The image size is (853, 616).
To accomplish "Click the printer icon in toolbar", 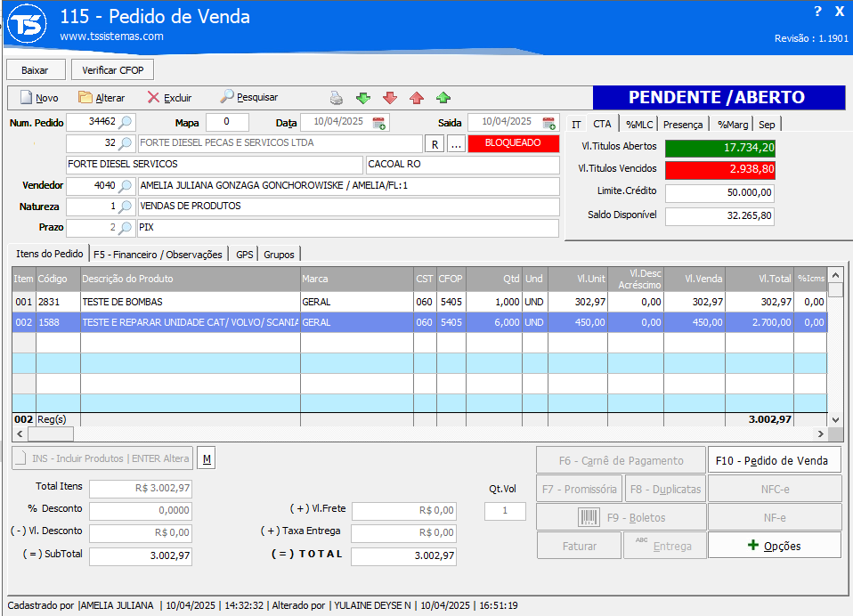I will [337, 98].
